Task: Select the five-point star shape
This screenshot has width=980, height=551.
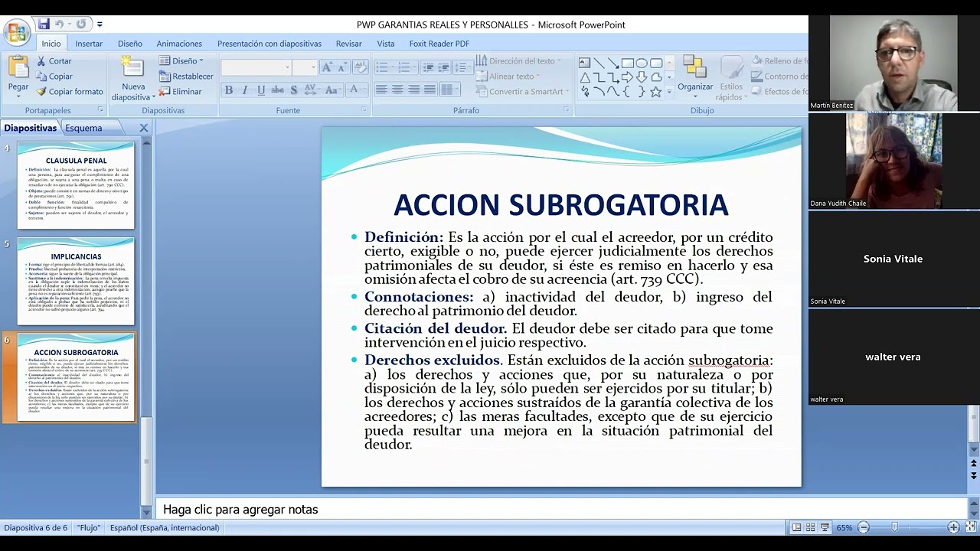Action: (655, 92)
